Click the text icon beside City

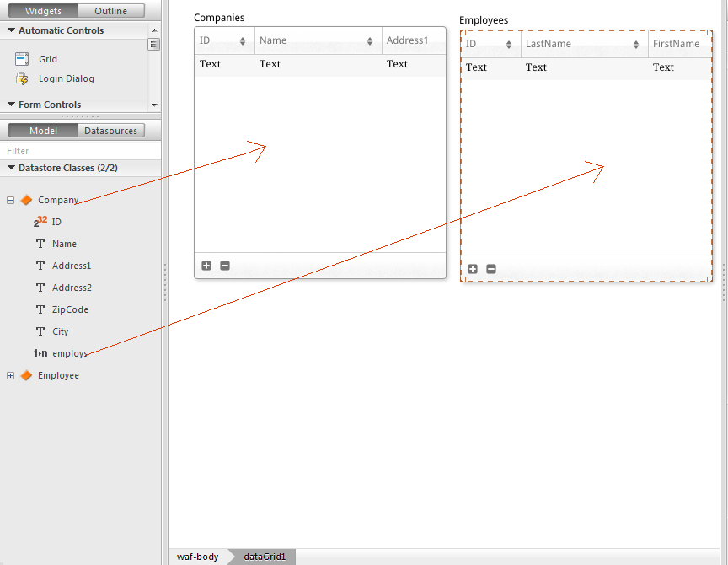click(40, 331)
